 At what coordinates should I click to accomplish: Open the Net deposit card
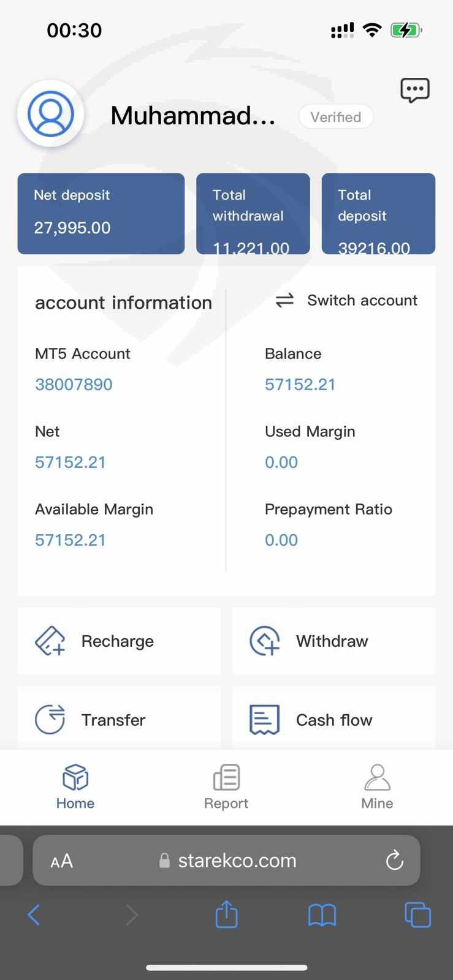tap(101, 213)
